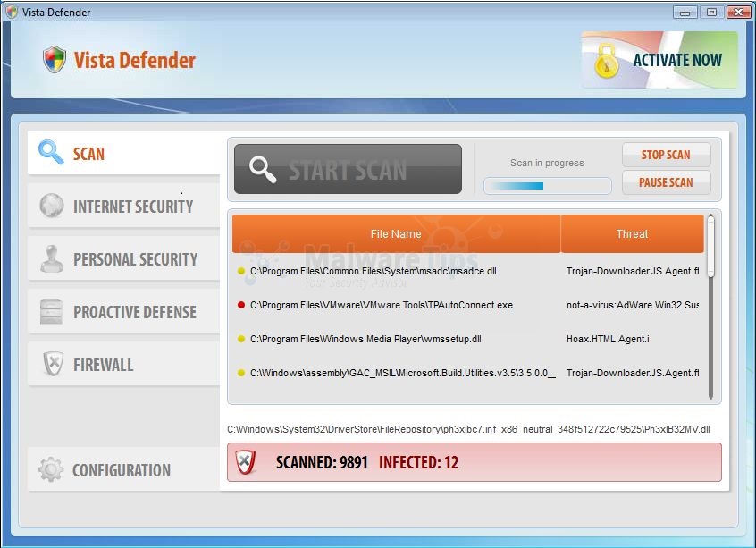This screenshot has width=756, height=548.
Task: Minimize the Vista Defender window
Action: tap(685, 12)
